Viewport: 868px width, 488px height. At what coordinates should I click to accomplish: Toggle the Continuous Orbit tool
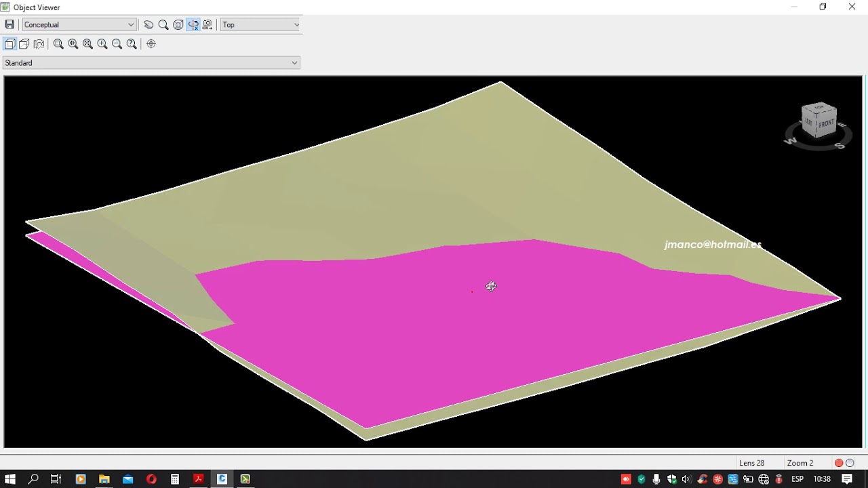point(193,24)
